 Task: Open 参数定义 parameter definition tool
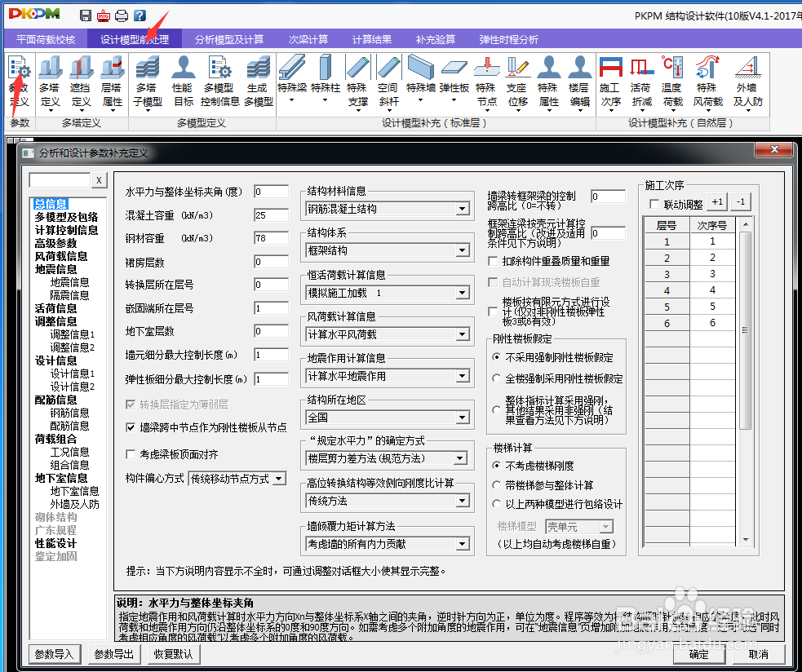point(20,82)
